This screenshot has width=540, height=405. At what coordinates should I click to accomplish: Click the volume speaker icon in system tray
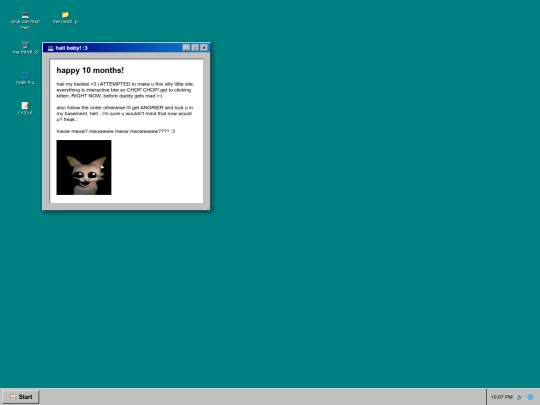tap(519, 397)
